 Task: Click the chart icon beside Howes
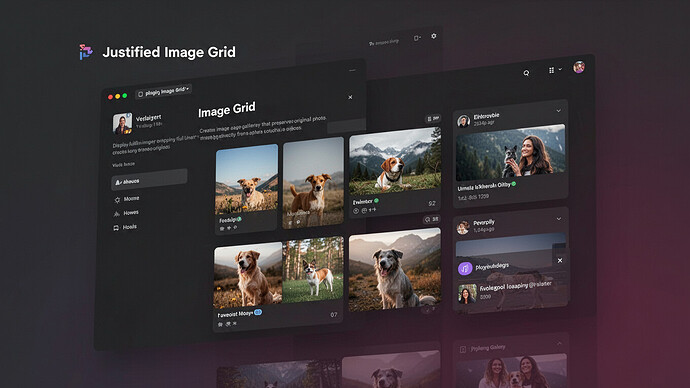point(117,214)
